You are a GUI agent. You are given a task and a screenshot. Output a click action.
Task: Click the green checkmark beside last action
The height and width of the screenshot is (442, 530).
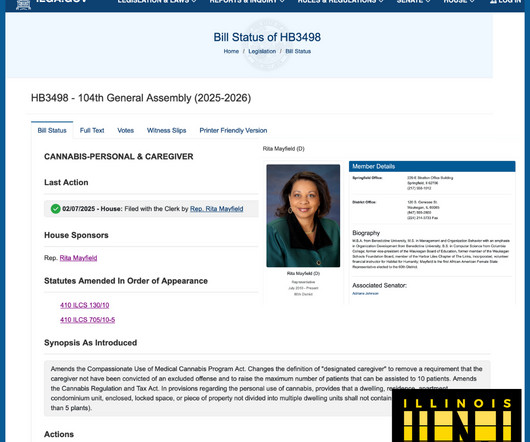(x=55, y=209)
